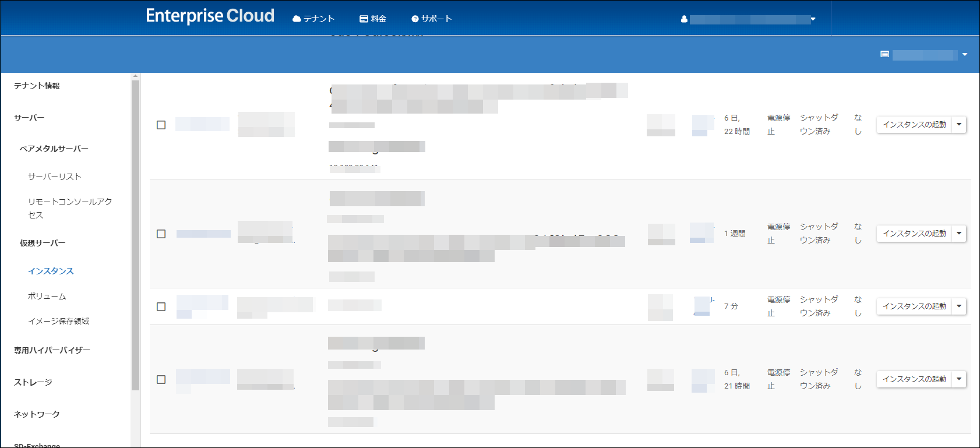Open リモートコンソールアクセス sidebar link
Image resolution: width=980 pixels, height=448 pixels.
tap(70, 208)
